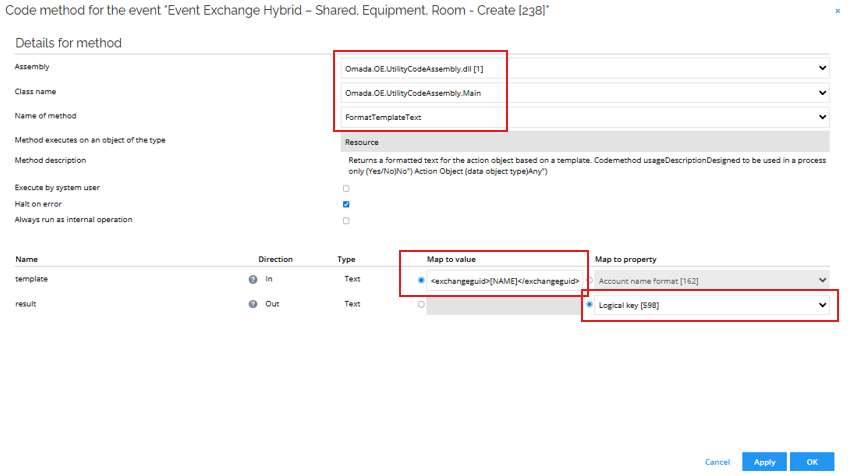The image size is (852, 476).
Task: Select Map to value radio for result
Action: click(421, 304)
